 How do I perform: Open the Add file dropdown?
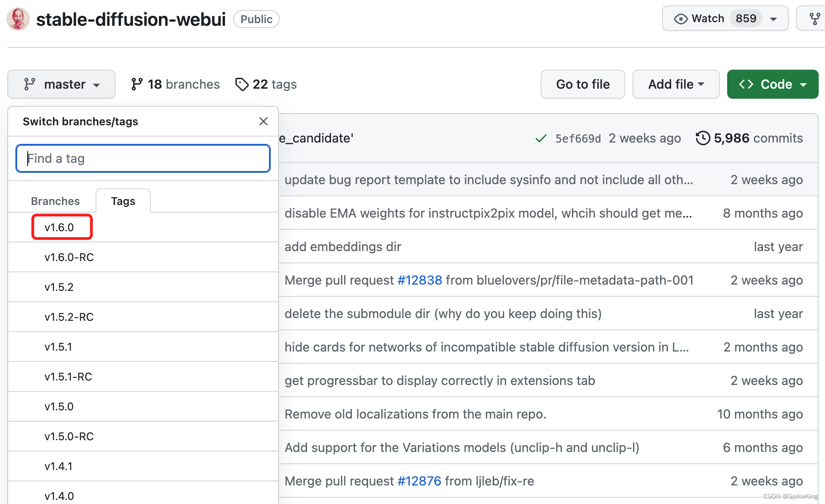click(676, 84)
